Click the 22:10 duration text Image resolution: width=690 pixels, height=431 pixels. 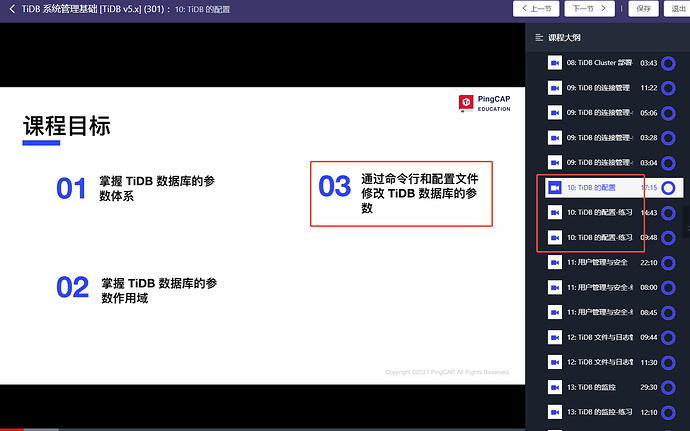click(x=649, y=263)
